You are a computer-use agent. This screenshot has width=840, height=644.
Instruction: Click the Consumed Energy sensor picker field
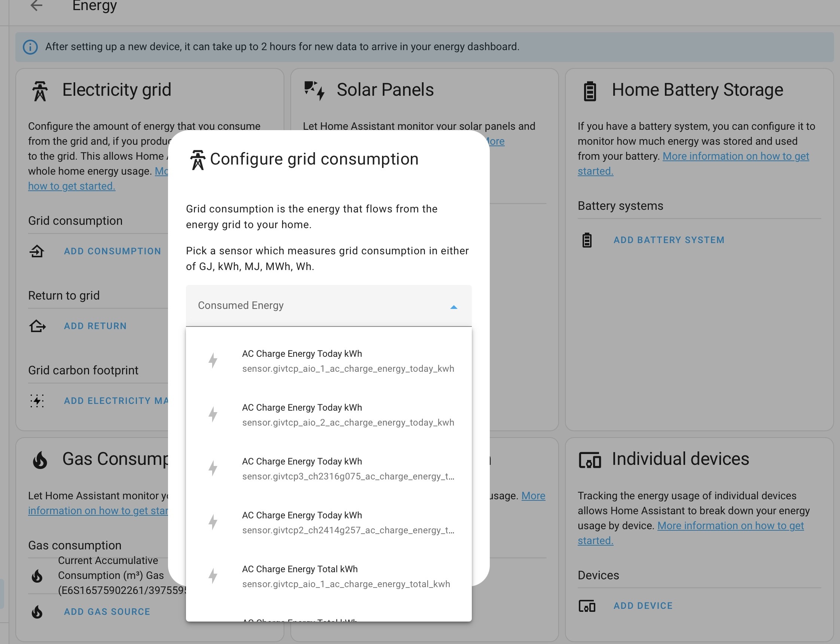329,306
